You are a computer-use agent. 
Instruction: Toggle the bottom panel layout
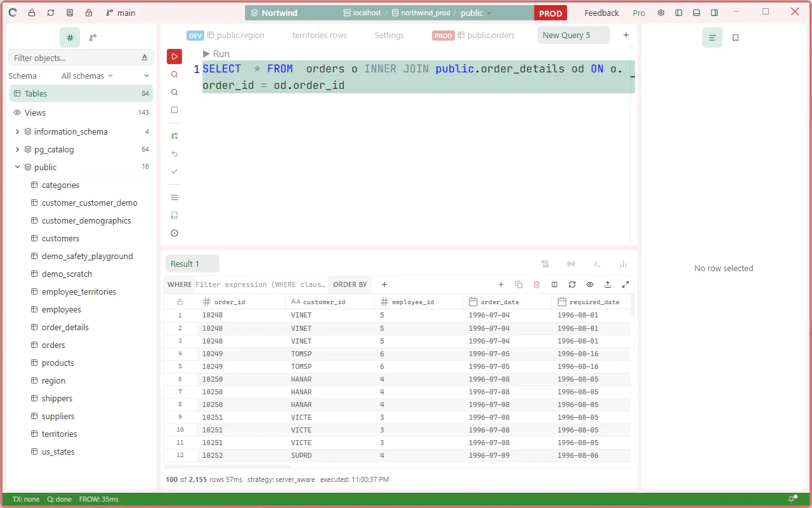pyautogui.click(x=697, y=13)
